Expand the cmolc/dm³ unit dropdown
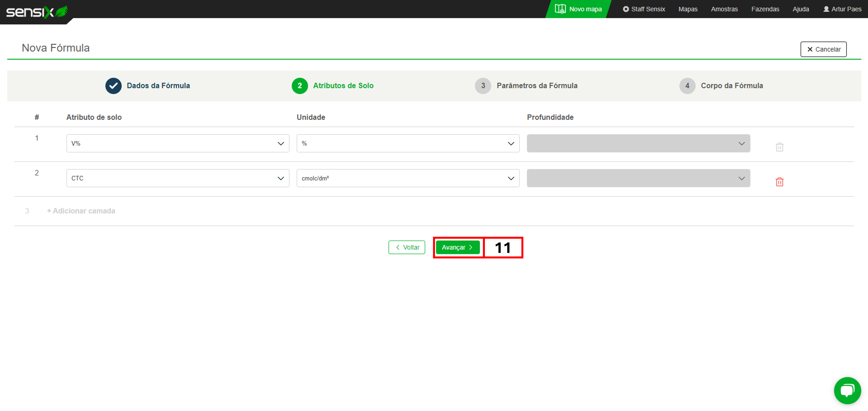868x411 pixels. coord(408,178)
